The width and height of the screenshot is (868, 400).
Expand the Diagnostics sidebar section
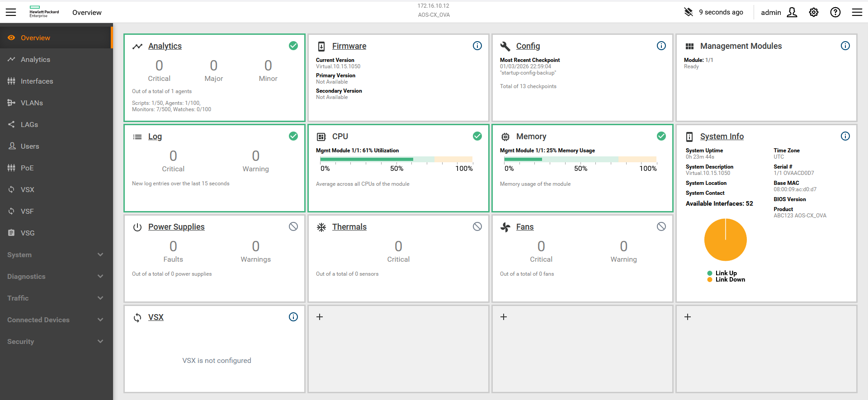[56, 276]
